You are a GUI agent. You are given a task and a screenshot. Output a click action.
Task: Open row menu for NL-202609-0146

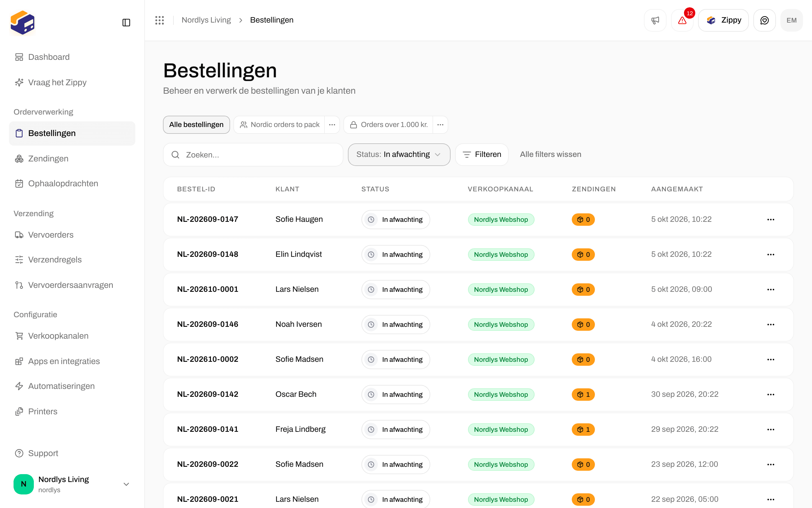(x=771, y=324)
